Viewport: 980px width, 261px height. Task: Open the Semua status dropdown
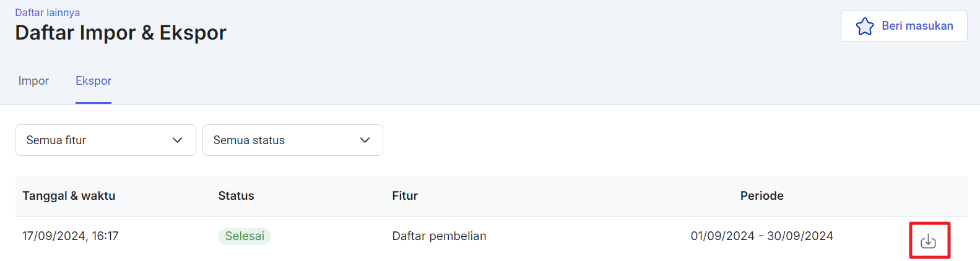pyautogui.click(x=293, y=140)
